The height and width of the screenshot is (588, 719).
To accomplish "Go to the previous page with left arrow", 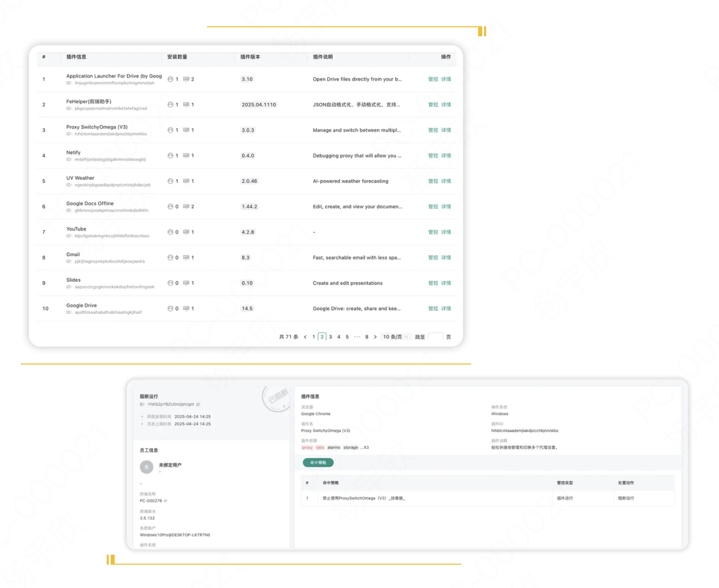I will point(305,337).
